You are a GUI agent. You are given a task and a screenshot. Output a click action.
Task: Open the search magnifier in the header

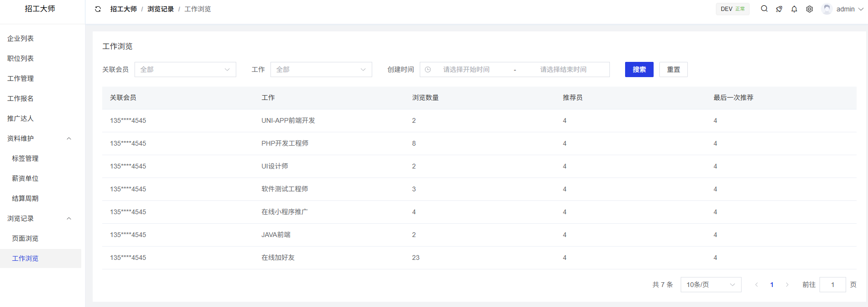(x=764, y=9)
